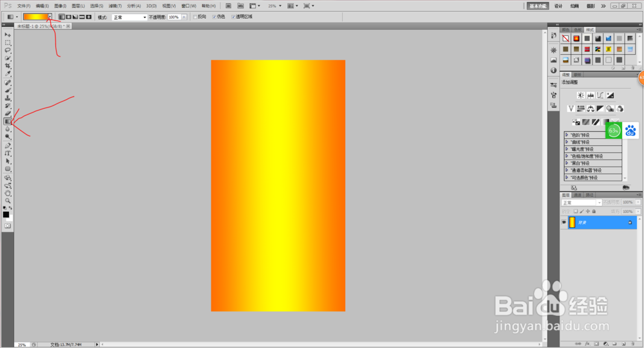Select the Lasso tool
Screen dimensions: 644x348
point(7,50)
